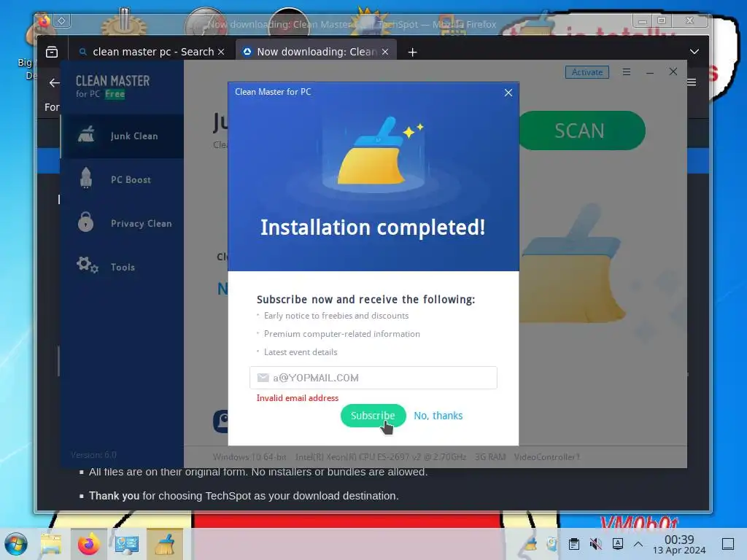Close the Installation completed dialog
This screenshot has width=747, height=560.
point(508,93)
